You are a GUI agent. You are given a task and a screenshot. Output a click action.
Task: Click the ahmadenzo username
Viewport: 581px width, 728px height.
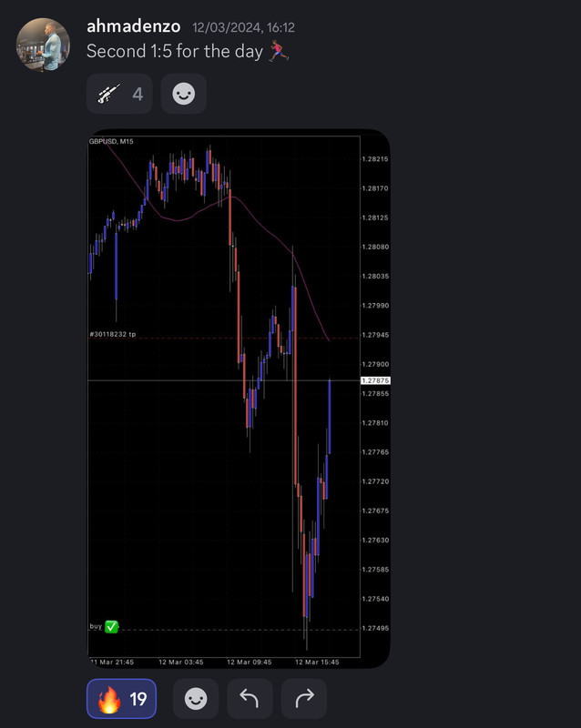(x=133, y=26)
